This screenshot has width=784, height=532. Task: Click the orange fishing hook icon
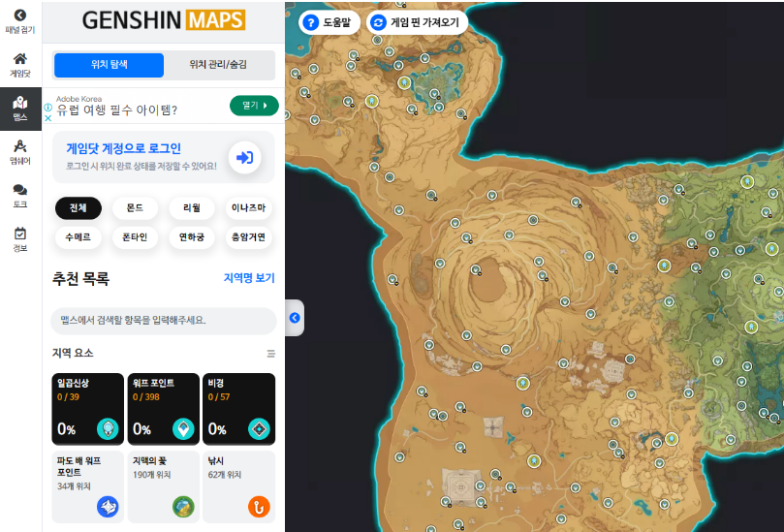[x=259, y=507]
